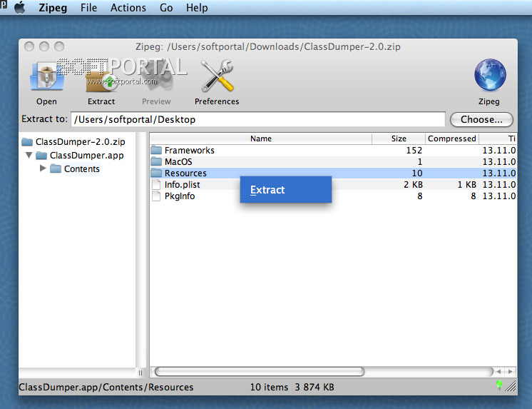The height and width of the screenshot is (409, 532).
Task: Choose Extract from the context menu
Action: coord(286,190)
